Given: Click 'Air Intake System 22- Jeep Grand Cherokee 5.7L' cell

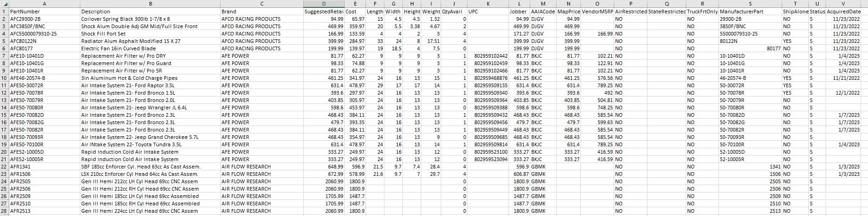Looking at the screenshot, I should pyautogui.click(x=150, y=137).
